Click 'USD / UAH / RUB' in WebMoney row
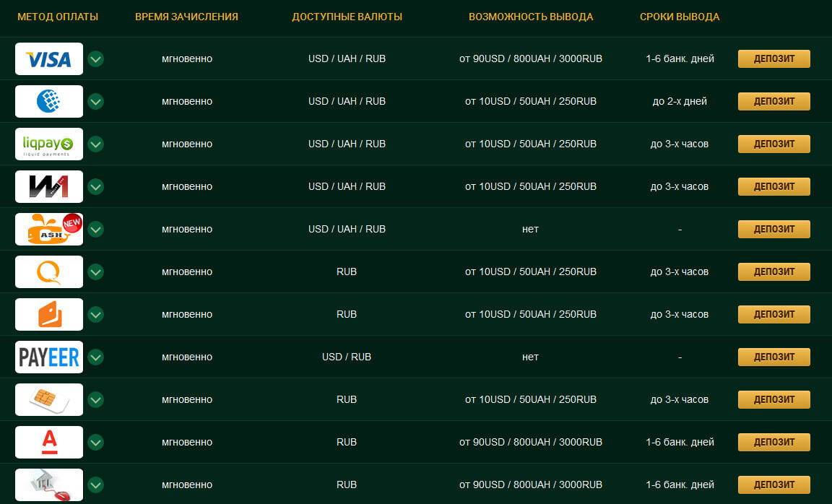The height and width of the screenshot is (504, 832). point(347,101)
